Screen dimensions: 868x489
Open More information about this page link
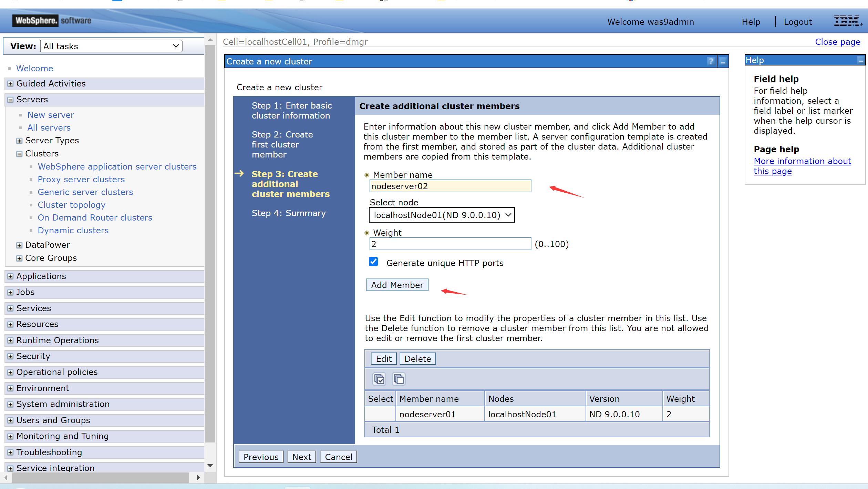click(x=802, y=166)
